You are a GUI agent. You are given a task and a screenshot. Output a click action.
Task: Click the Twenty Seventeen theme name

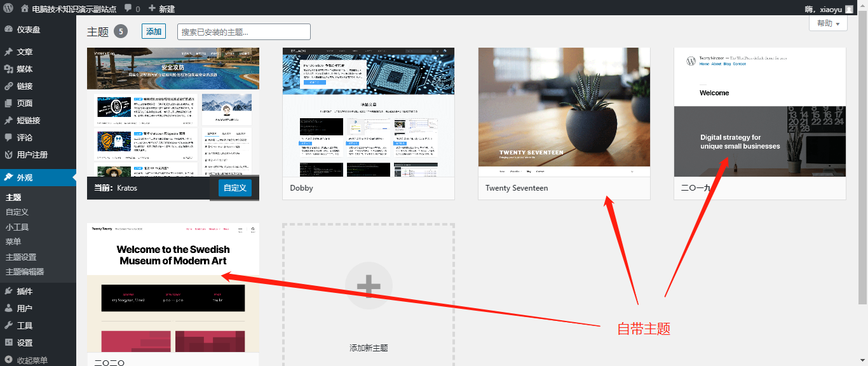point(517,188)
